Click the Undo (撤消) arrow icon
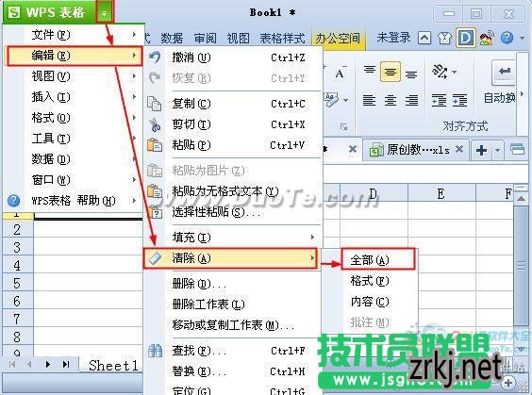Image resolution: width=532 pixels, height=395 pixels. point(155,58)
